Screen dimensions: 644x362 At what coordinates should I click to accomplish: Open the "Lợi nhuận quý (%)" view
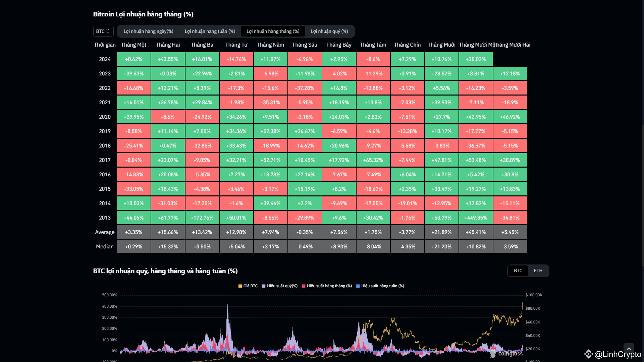pyautogui.click(x=329, y=31)
